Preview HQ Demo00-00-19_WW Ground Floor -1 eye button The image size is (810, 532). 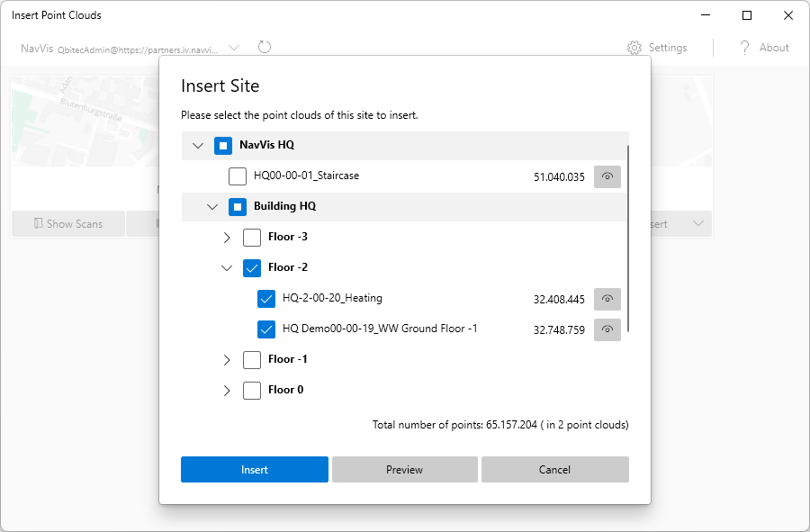(x=607, y=329)
